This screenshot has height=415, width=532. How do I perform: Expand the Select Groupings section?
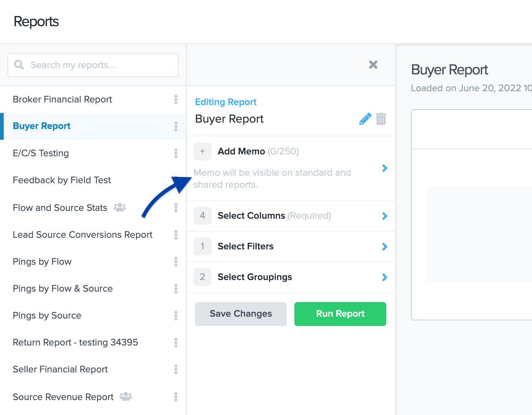click(384, 277)
